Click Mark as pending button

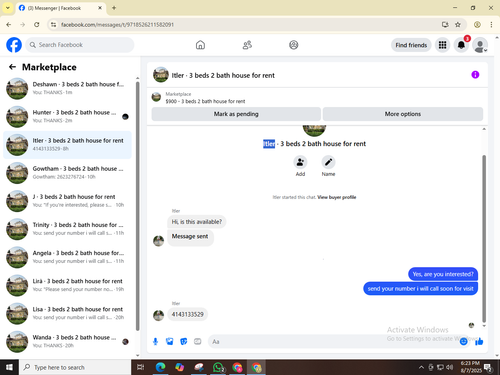click(x=236, y=114)
